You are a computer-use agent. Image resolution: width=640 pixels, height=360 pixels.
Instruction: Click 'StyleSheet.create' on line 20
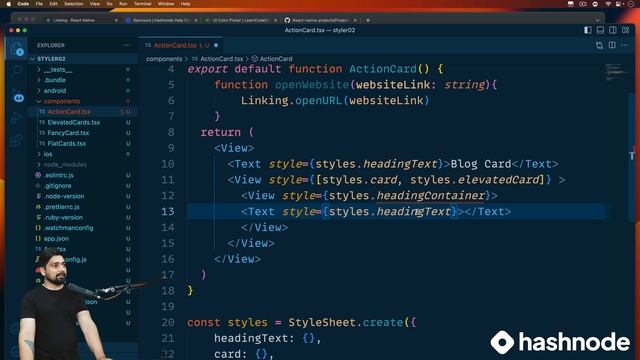[346, 322]
